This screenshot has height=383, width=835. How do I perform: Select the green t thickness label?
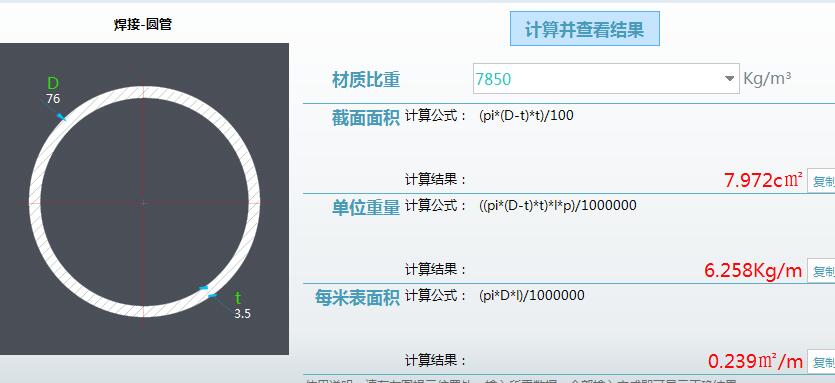238,298
